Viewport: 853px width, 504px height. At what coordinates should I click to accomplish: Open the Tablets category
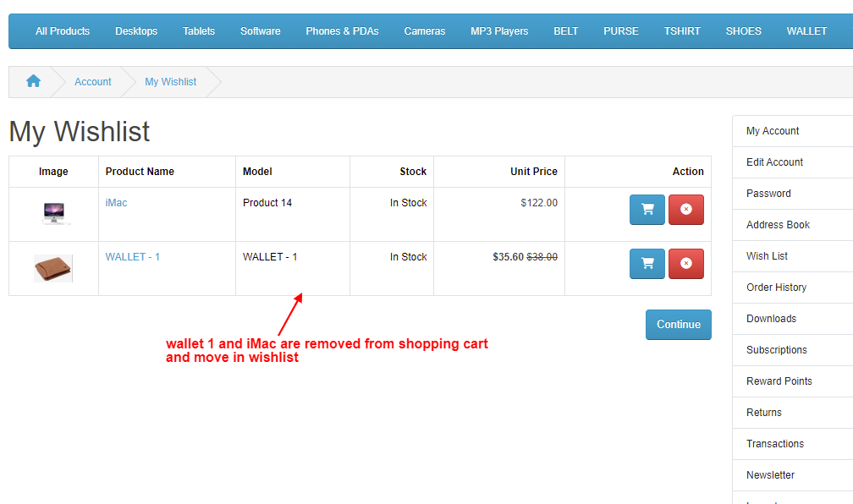pyautogui.click(x=199, y=31)
